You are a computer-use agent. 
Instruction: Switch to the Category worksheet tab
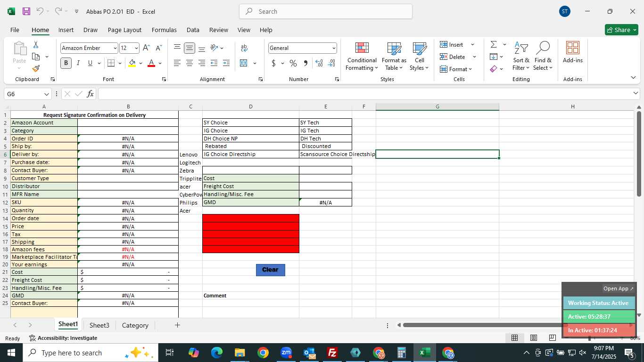coord(135,325)
